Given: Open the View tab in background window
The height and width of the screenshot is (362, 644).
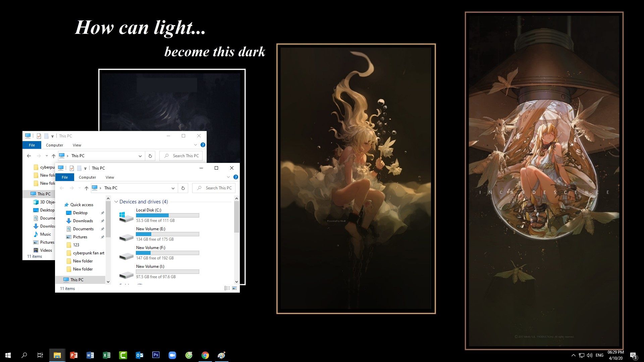Looking at the screenshot, I should tap(77, 145).
